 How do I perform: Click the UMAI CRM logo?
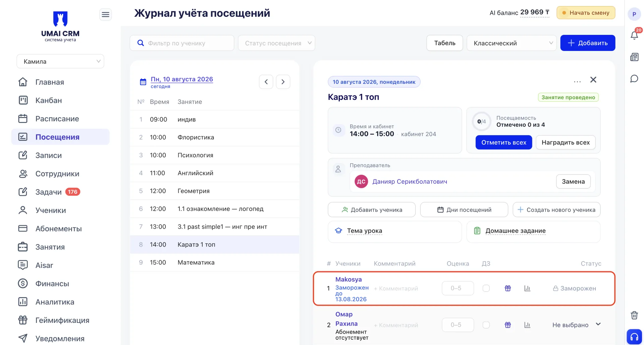pos(60,26)
